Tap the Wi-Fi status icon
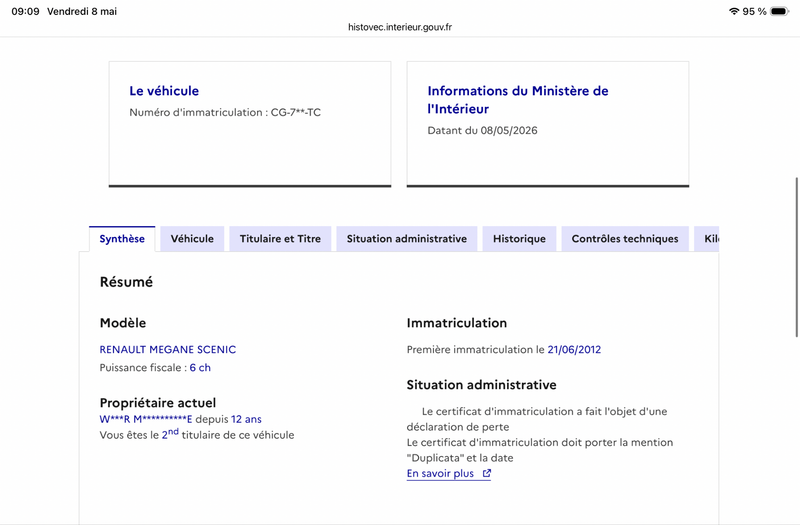This screenshot has height=525, width=800. 734,11
